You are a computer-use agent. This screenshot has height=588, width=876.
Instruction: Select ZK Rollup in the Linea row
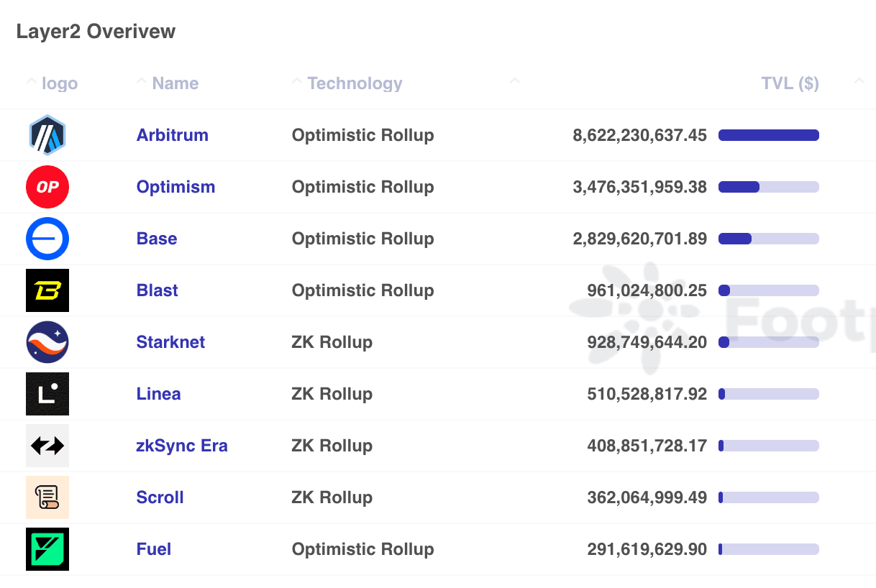332,394
